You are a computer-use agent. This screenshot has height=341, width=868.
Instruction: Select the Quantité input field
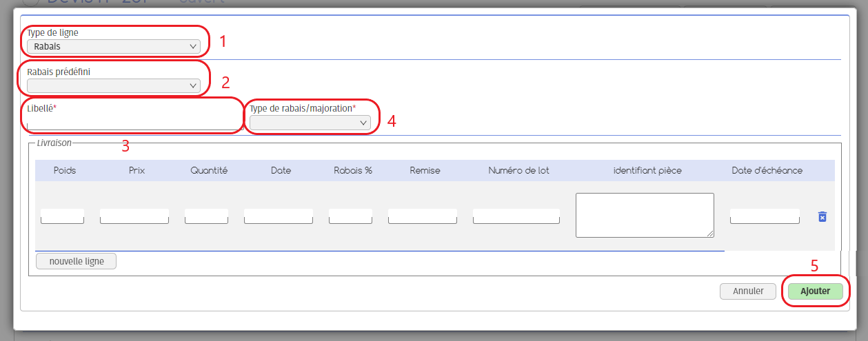206,216
